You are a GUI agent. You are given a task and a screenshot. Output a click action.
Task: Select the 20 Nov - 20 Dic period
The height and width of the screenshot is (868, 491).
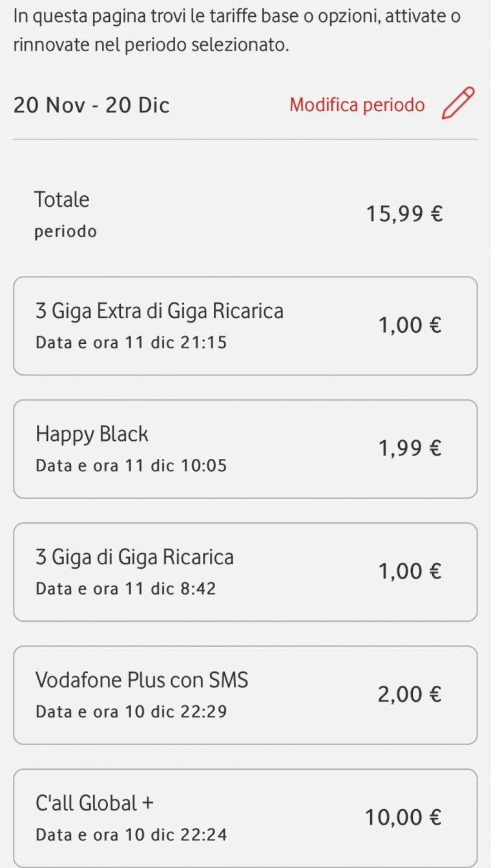pyautogui.click(x=91, y=105)
